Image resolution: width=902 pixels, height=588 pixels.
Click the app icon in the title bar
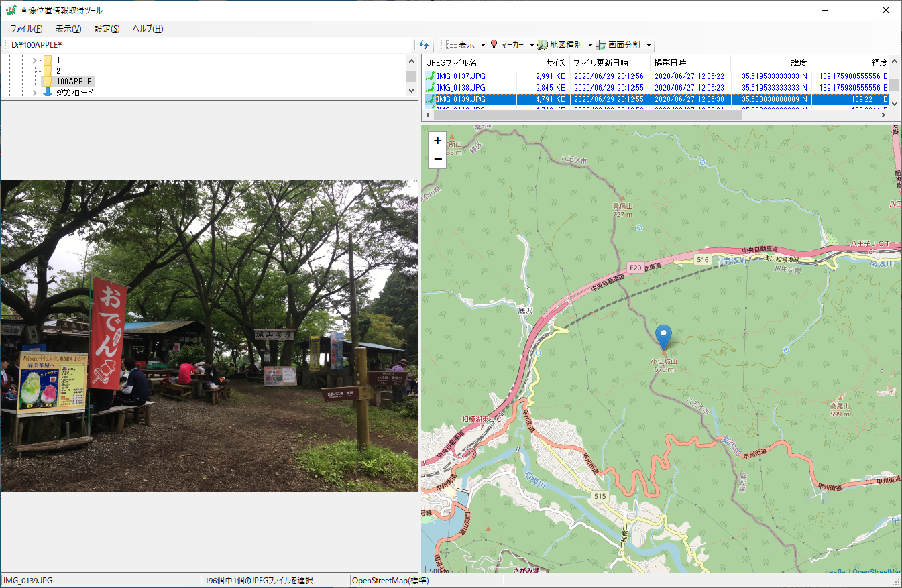click(10, 10)
